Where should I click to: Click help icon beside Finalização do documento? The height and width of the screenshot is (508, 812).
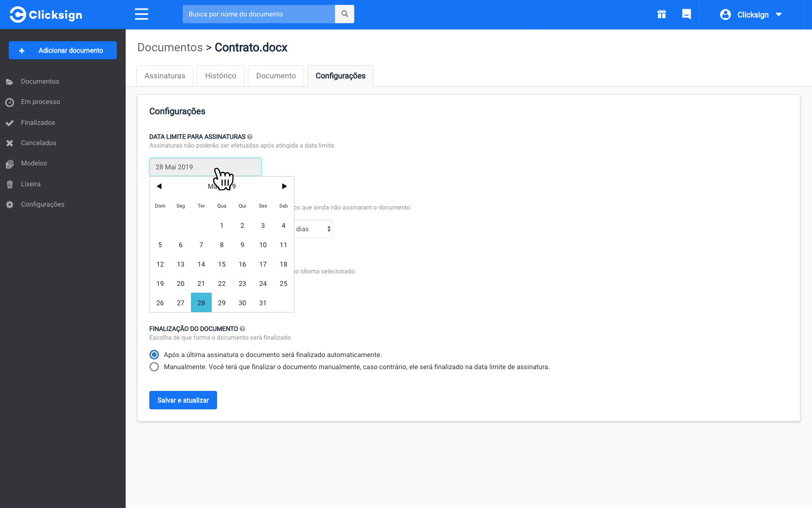[x=243, y=329]
